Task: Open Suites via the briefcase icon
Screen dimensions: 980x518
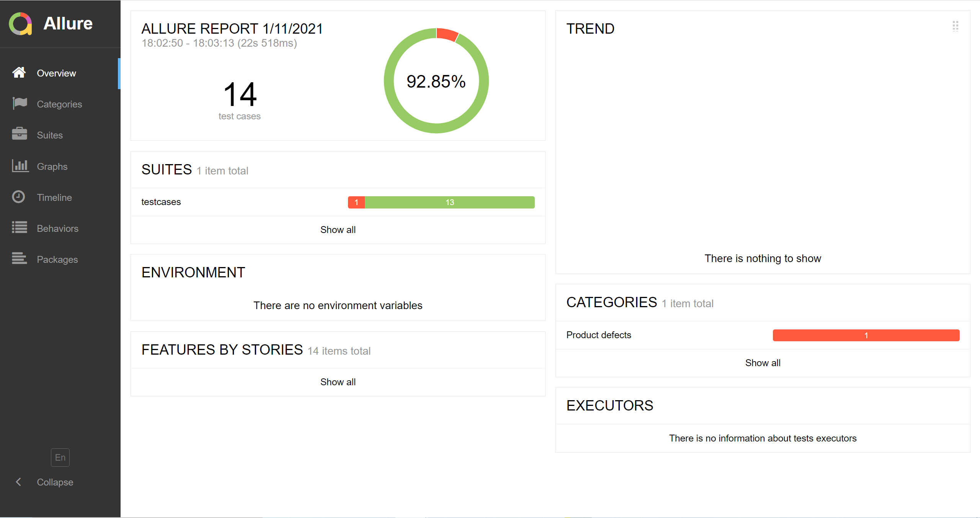Action: [x=19, y=134]
